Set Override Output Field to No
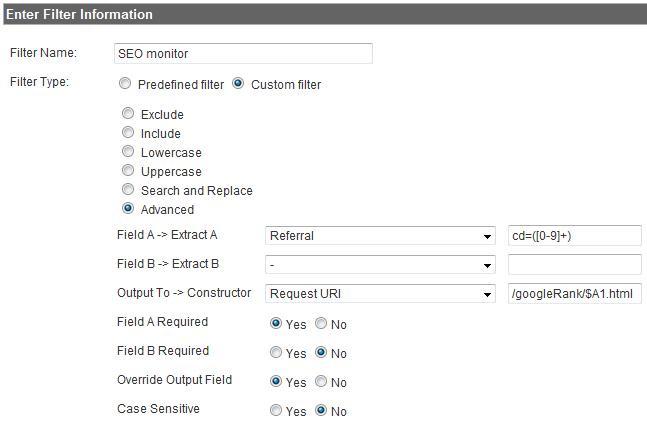This screenshot has height=422, width=647. (x=321, y=381)
